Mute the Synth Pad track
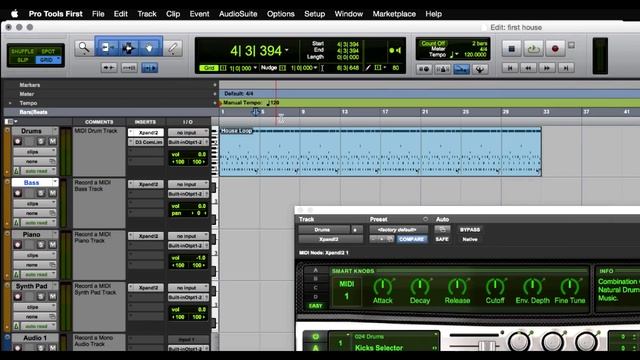The image size is (640, 360). point(52,296)
